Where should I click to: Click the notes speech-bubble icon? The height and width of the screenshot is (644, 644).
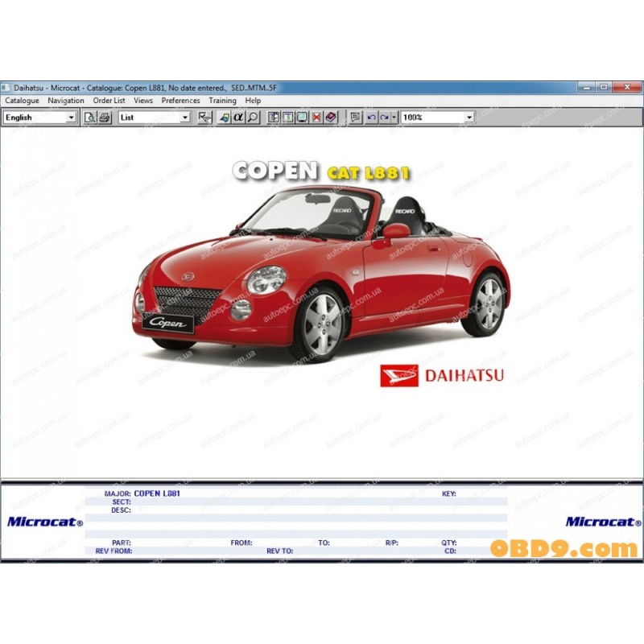355,118
